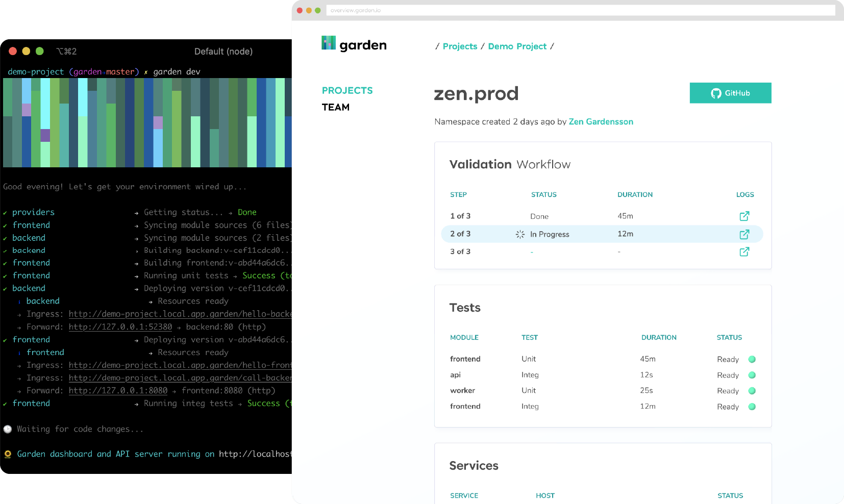The height and width of the screenshot is (504, 844).
Task: Click the STEP column header
Action: coord(458,194)
